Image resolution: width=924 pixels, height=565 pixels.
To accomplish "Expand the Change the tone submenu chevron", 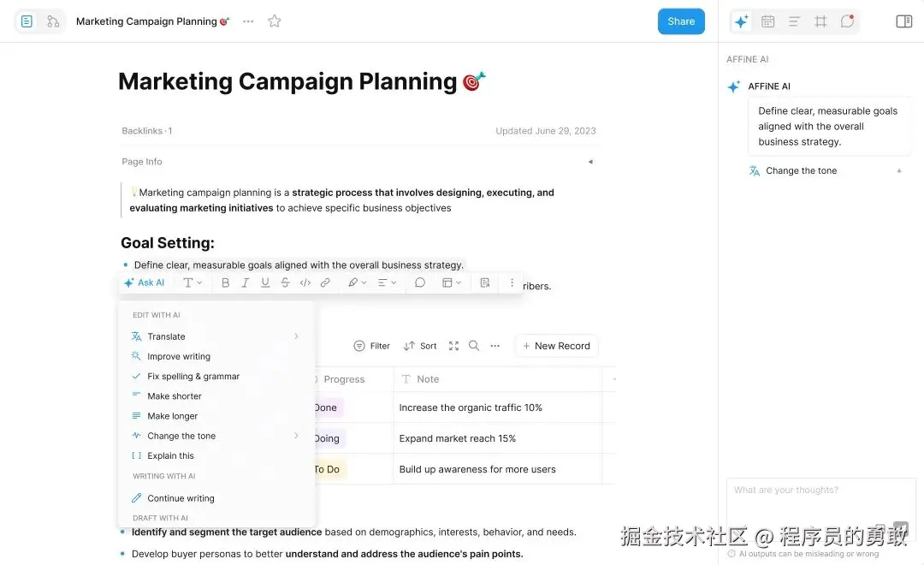I will click(296, 436).
